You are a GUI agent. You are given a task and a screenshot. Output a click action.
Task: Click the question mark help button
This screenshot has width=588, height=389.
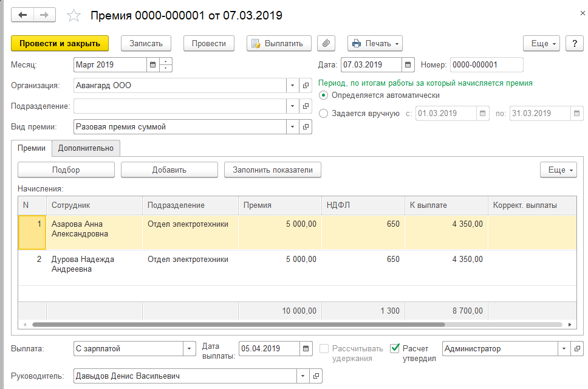click(575, 43)
